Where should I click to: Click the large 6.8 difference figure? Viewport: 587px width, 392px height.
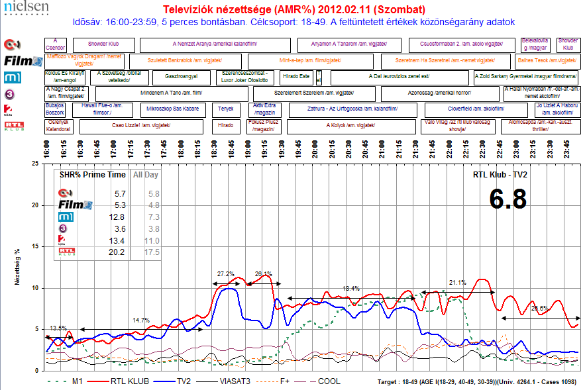point(508,199)
